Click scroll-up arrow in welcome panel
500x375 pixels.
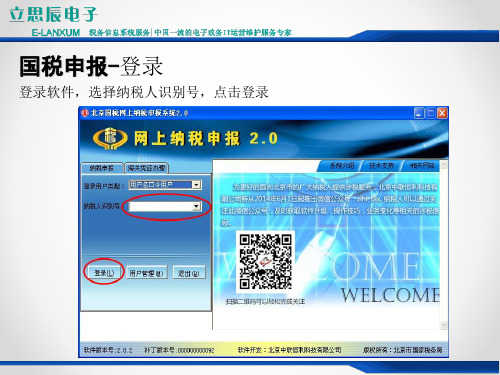coord(444,165)
